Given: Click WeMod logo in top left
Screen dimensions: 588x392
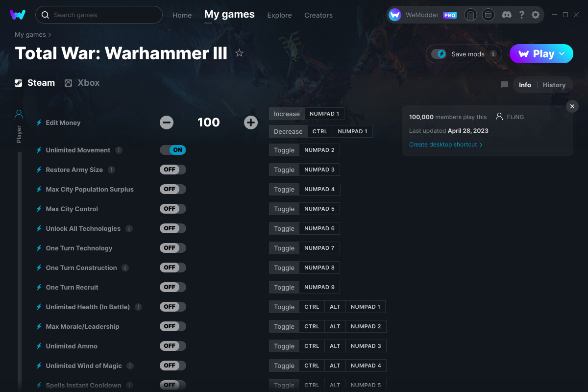Looking at the screenshot, I should (x=18, y=15).
